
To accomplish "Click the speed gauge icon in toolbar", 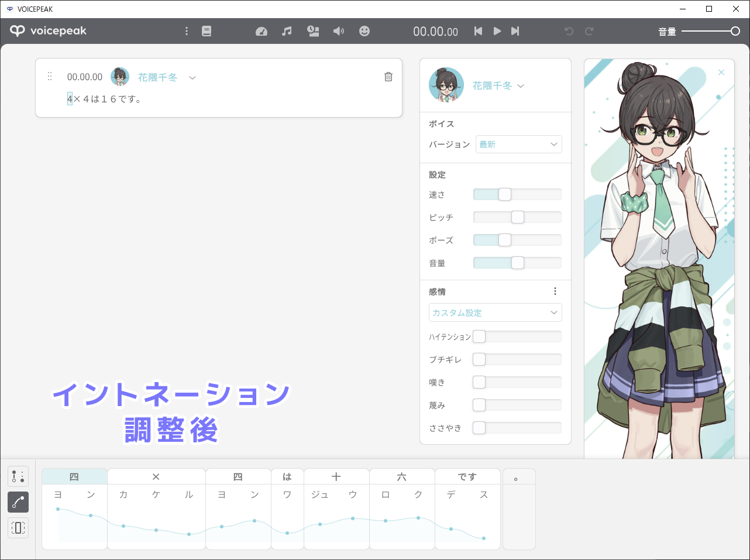I will [262, 32].
